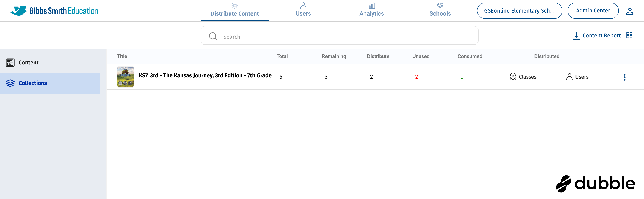The image size is (644, 199).
Task: Click the Admin Center button
Action: 593,11
